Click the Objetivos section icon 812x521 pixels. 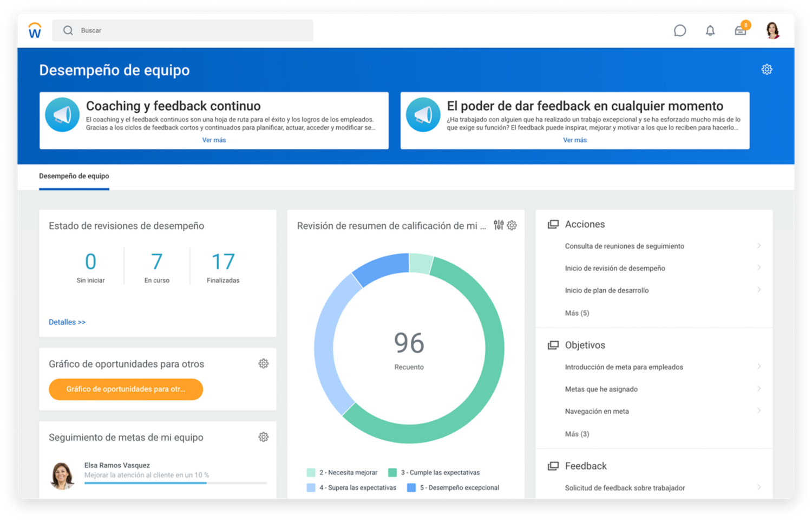pyautogui.click(x=553, y=345)
